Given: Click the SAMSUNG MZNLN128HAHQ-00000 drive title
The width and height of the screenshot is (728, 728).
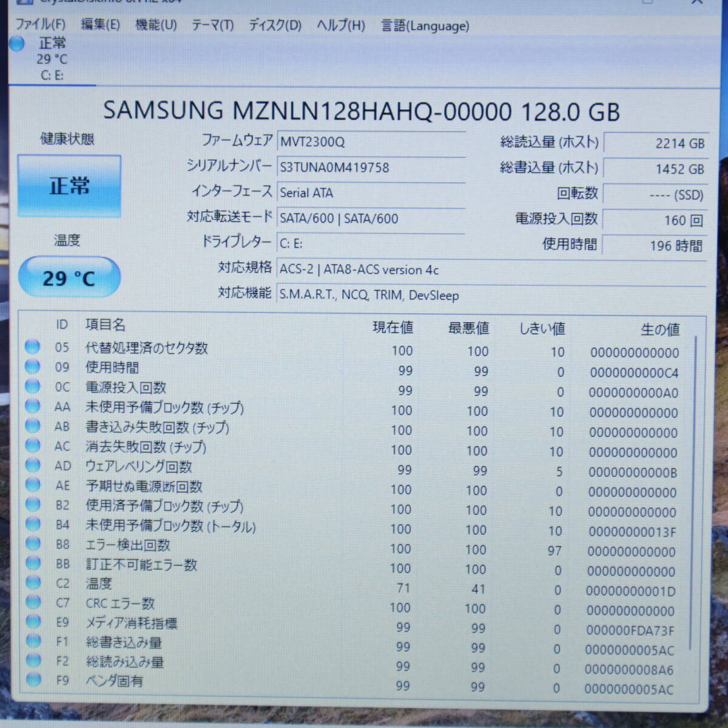Looking at the screenshot, I should coord(362,111).
